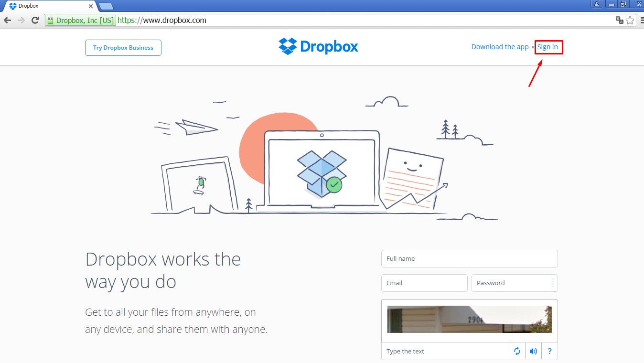Focus the Password field
This screenshot has width=644, height=363.
click(515, 283)
